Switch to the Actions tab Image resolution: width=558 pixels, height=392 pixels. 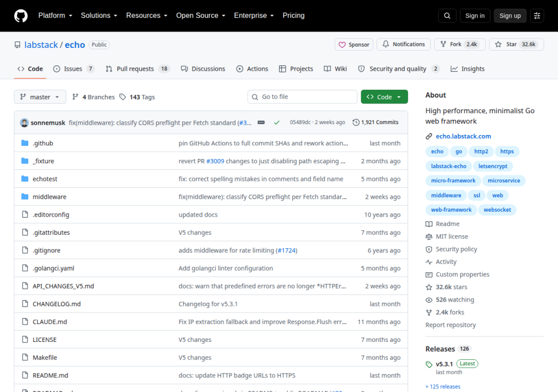click(x=252, y=69)
